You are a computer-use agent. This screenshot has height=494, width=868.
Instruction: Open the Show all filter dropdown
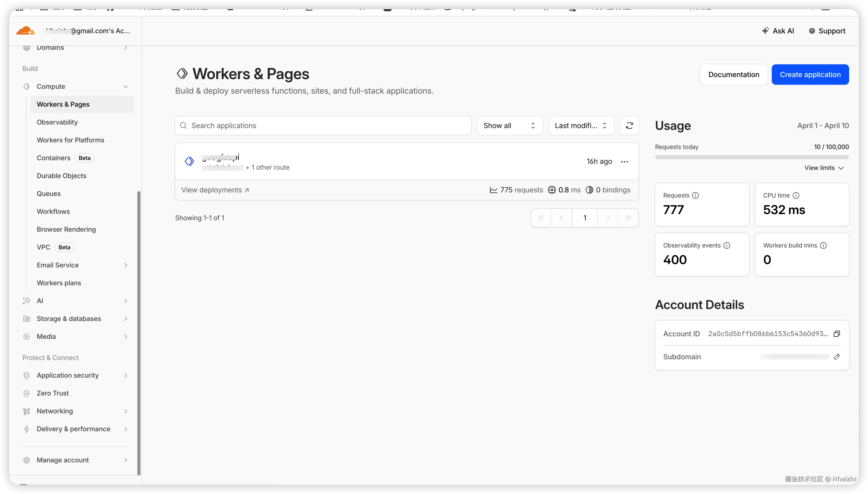[509, 126]
